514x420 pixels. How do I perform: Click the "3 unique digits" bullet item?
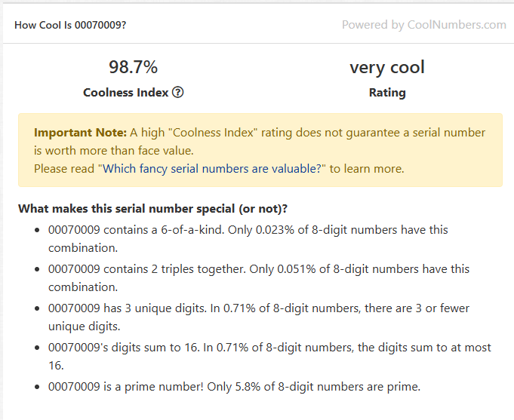coord(259,317)
